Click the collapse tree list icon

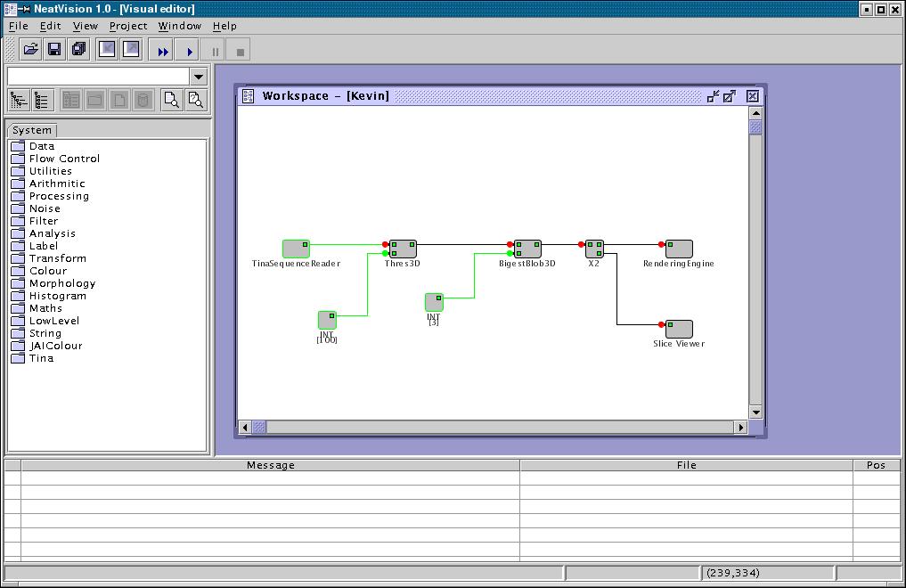(42, 101)
